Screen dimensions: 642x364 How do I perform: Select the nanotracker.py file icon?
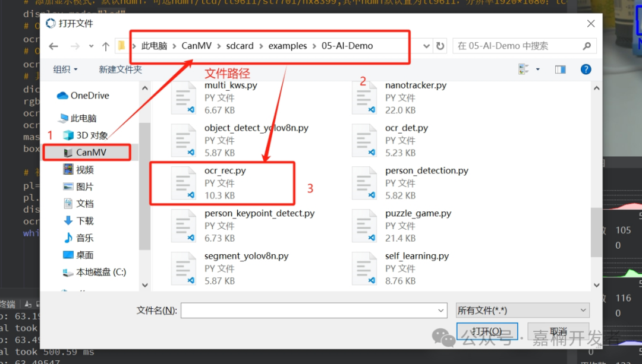click(364, 98)
